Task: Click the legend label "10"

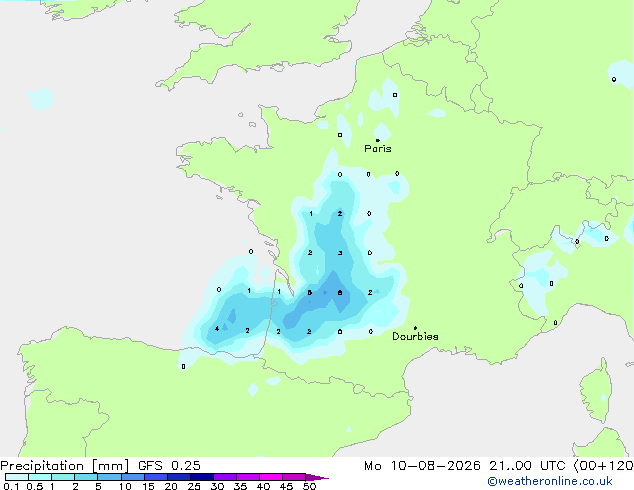Action: coord(125,486)
